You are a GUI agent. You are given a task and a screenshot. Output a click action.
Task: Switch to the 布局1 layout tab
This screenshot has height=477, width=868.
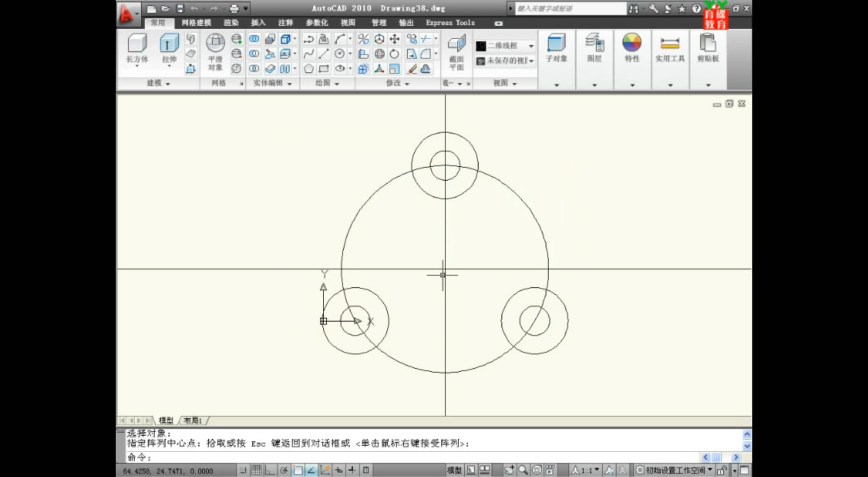tap(193, 421)
